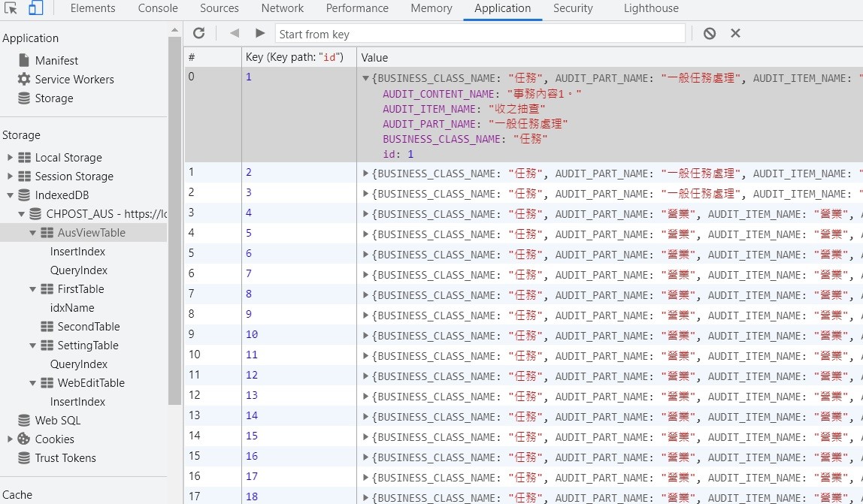Collapse the IndexedDB tree node
Viewport: 863px width, 504px height.
[10, 195]
